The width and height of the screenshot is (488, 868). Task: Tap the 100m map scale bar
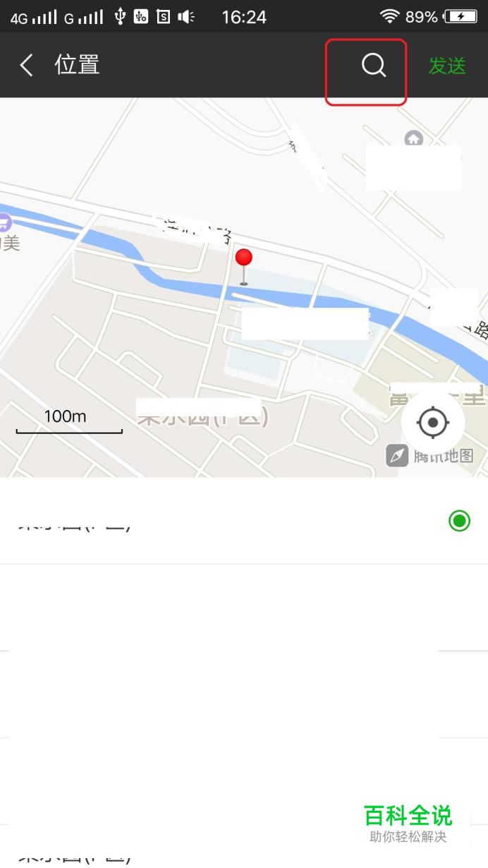coord(69,421)
